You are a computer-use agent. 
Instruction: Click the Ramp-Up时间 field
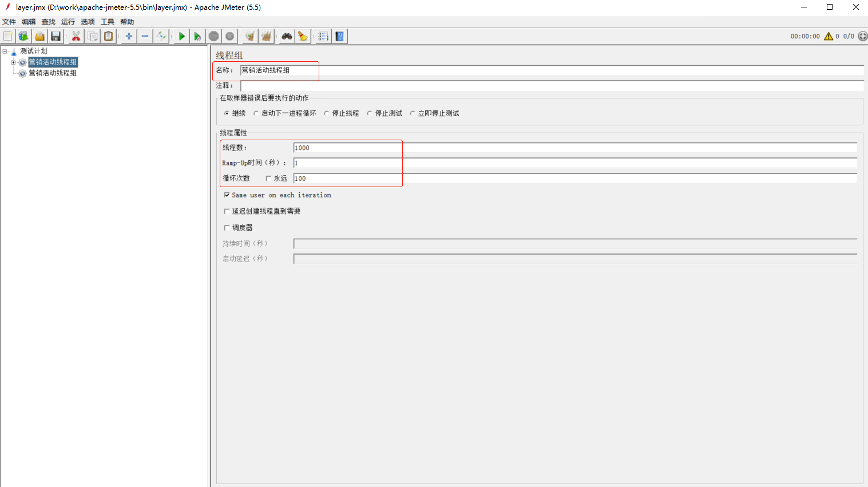(575, 163)
